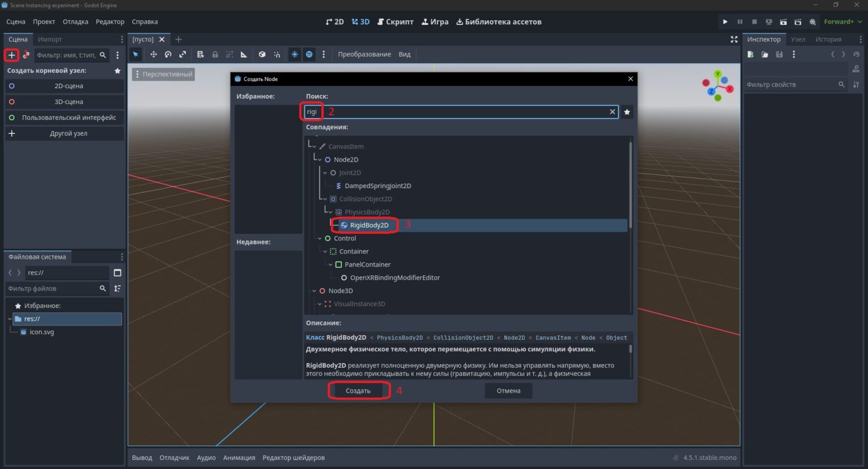Click the Создать button in dialog

coord(358,390)
